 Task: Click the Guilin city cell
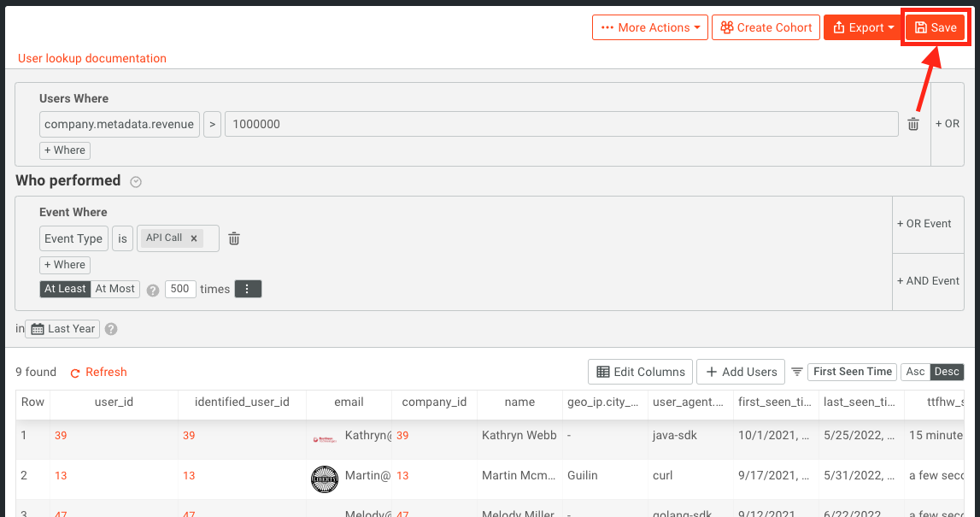(x=583, y=476)
